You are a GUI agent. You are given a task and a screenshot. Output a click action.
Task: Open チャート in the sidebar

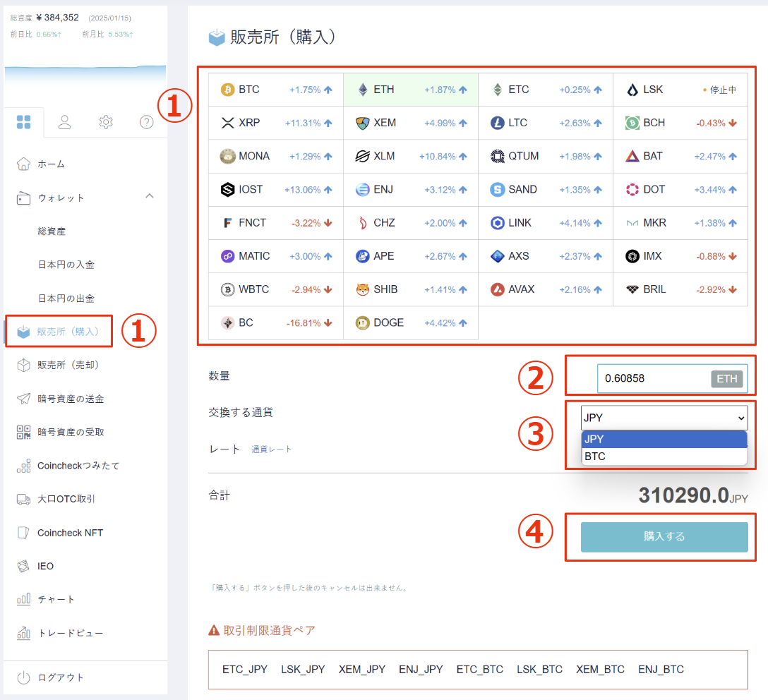[56, 599]
